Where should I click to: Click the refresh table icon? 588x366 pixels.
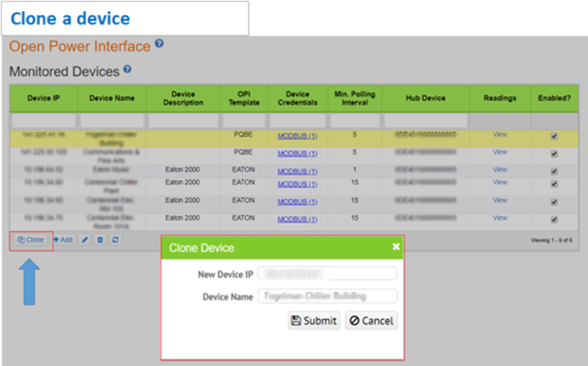point(115,240)
